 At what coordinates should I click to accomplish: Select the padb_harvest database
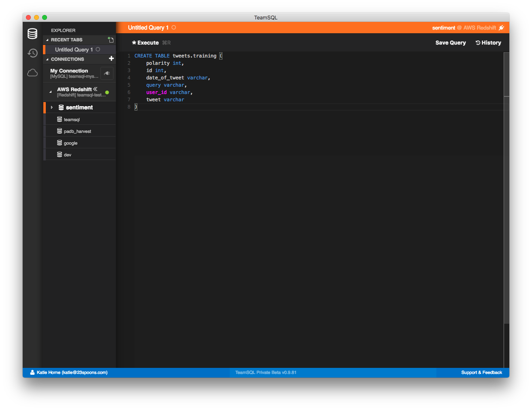77,131
